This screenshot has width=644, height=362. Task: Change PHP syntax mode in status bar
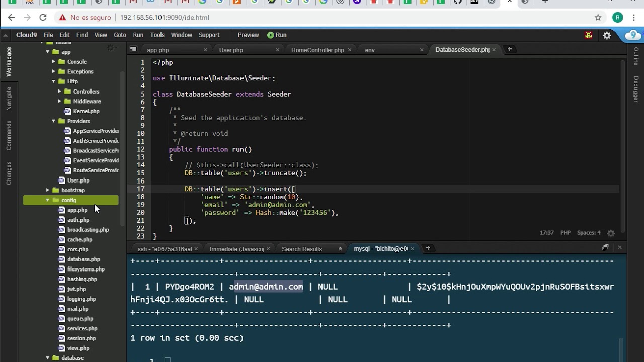pos(566,233)
